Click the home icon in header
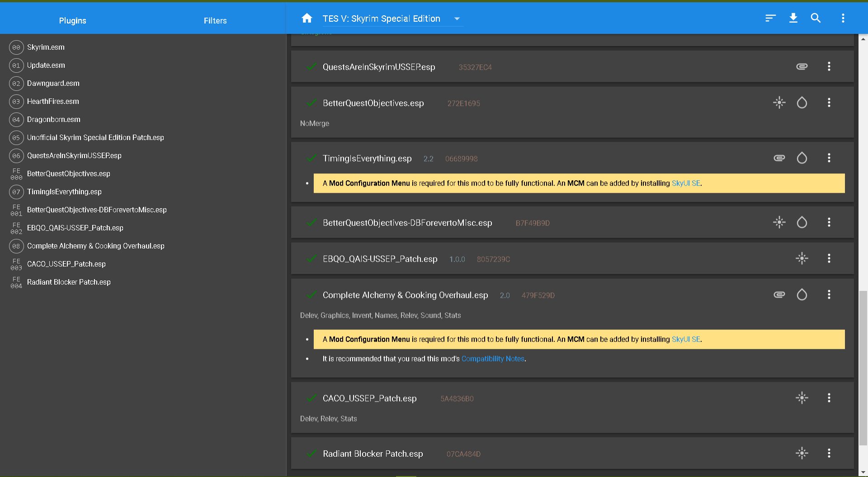 pyautogui.click(x=307, y=18)
